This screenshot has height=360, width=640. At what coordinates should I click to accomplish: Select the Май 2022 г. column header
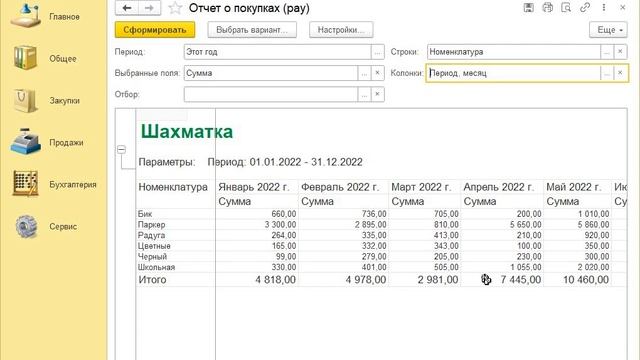pos(573,187)
